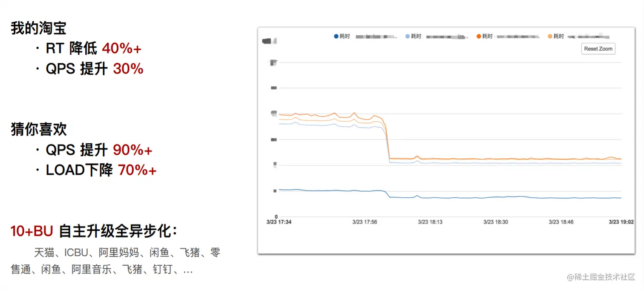Click the word 天猫 in the list
The height and width of the screenshot is (290, 644).
tap(44, 253)
